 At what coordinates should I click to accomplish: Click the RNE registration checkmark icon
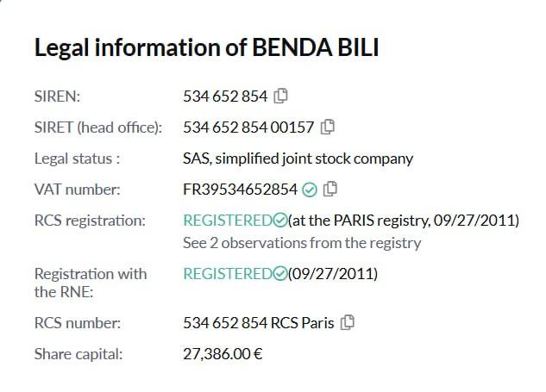pos(280,275)
